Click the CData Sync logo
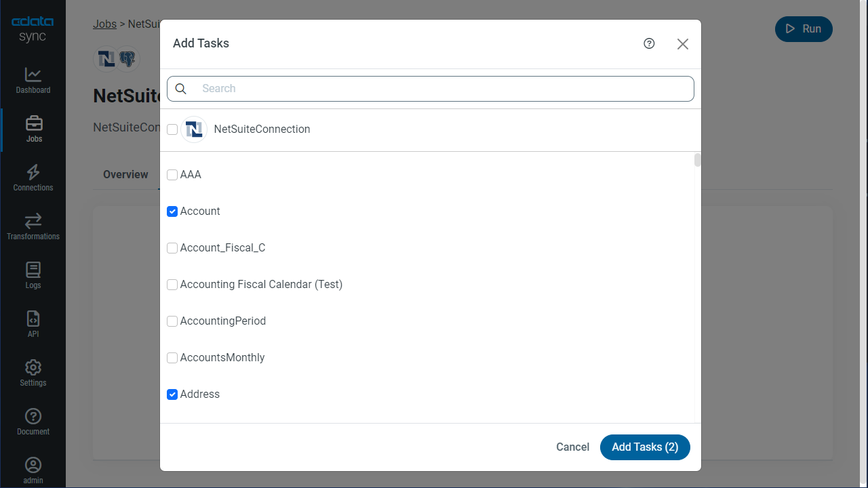 (33, 29)
